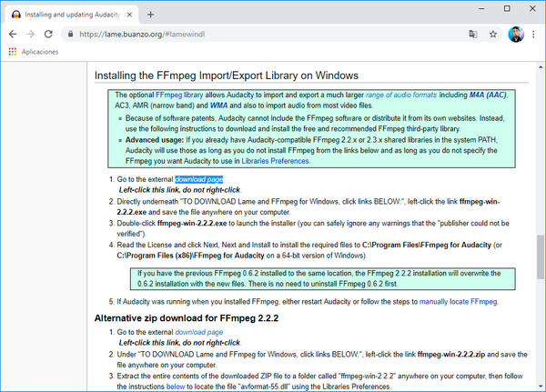Open Libraries Preferences link
Image resolution: width=546 pixels, height=392 pixels.
pos(275,161)
